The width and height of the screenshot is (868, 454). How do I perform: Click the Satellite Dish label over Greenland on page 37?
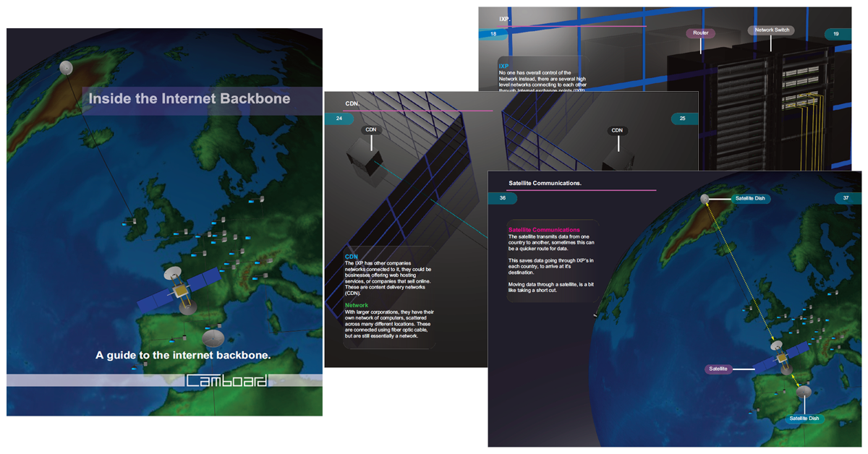[749, 198]
